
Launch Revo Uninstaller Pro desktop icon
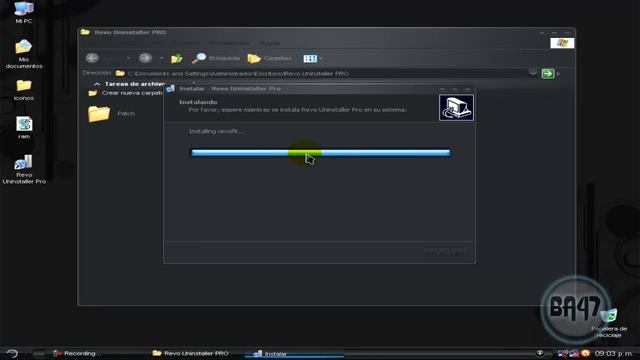[x=24, y=169]
